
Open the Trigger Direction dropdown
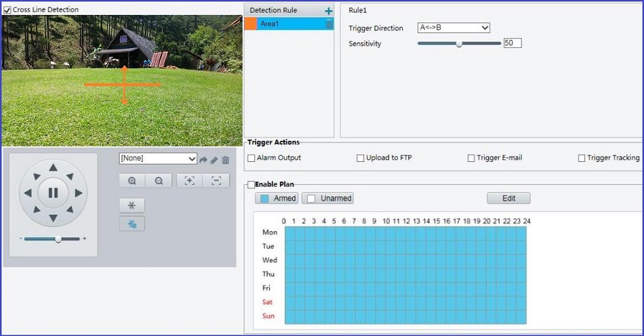(x=454, y=28)
